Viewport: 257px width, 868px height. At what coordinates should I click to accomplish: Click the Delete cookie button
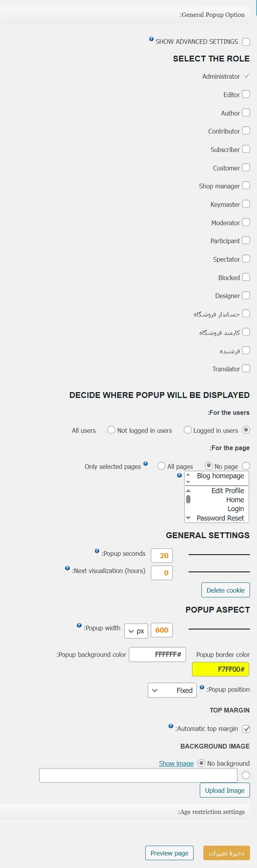click(225, 590)
